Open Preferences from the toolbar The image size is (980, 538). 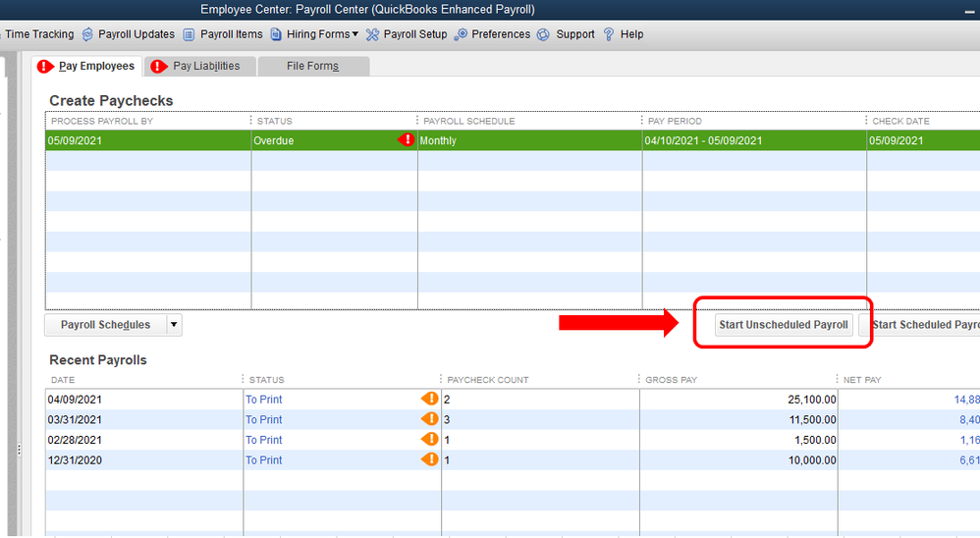501,34
